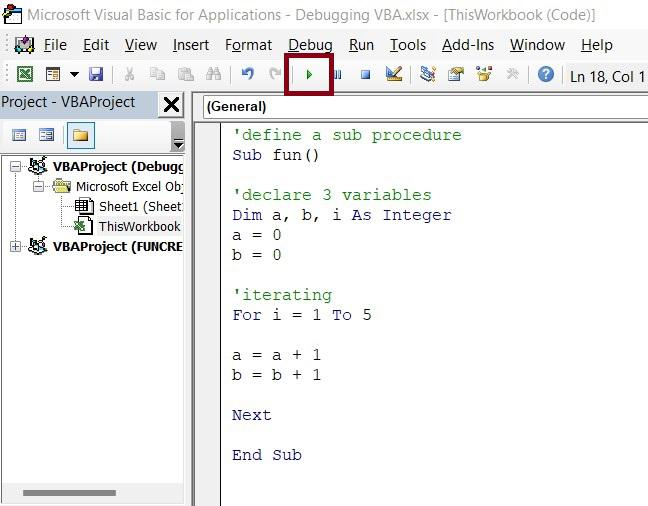Open the (General) object dropdown

click(426, 107)
